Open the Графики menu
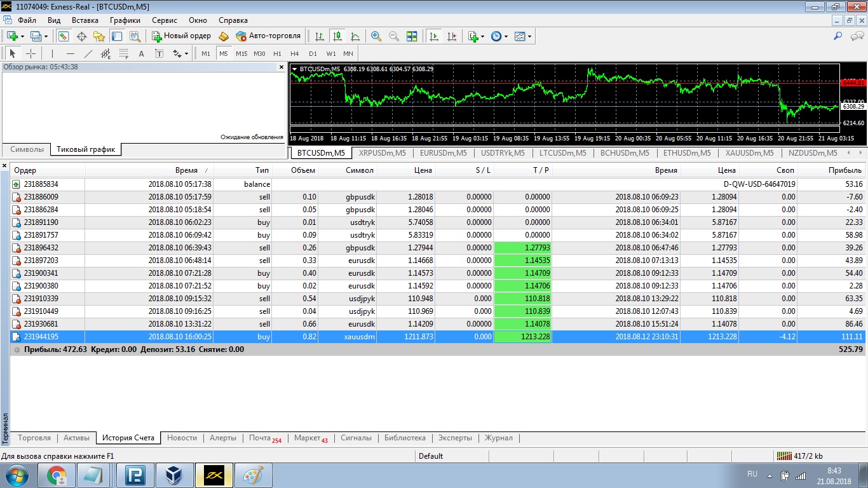Screen dimensions: 868x488 (125, 20)
